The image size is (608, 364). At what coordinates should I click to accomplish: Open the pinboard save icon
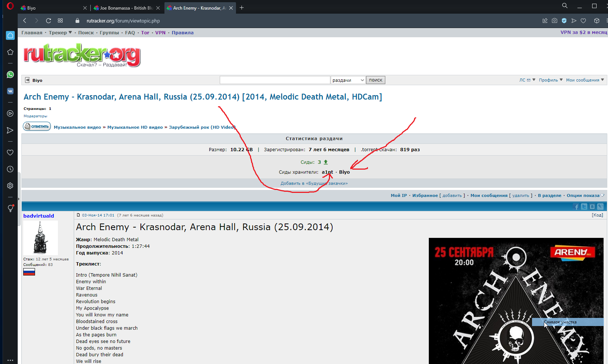545,21
